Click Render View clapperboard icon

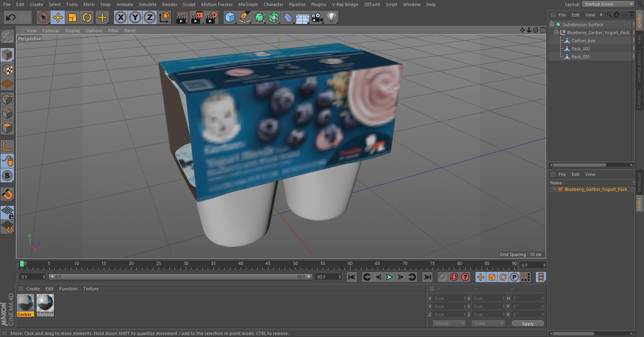pyautogui.click(x=182, y=17)
